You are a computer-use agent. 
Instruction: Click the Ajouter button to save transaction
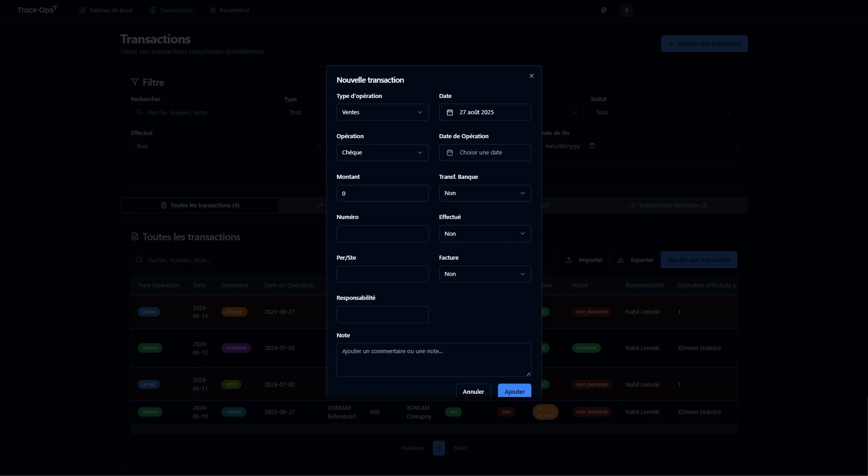click(x=514, y=391)
